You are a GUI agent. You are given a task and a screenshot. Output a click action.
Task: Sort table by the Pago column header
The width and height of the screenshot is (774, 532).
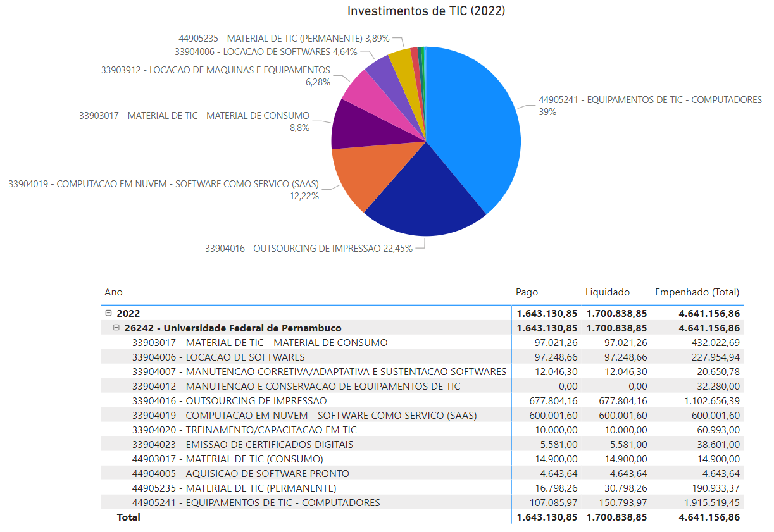527,292
